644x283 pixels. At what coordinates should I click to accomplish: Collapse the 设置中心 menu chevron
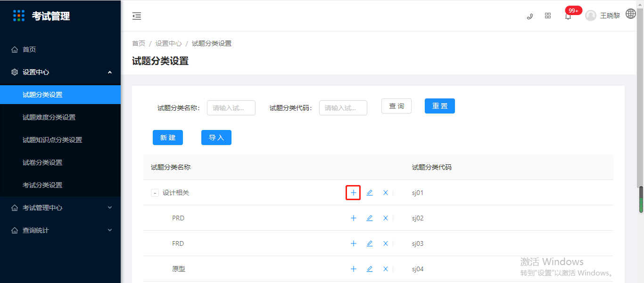[x=110, y=72]
